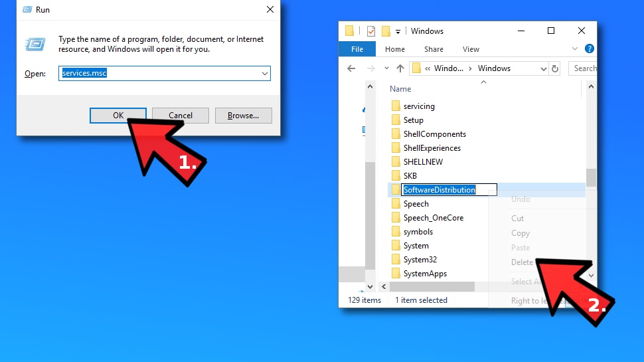Click Cancel in the Run dialog

coord(181,116)
